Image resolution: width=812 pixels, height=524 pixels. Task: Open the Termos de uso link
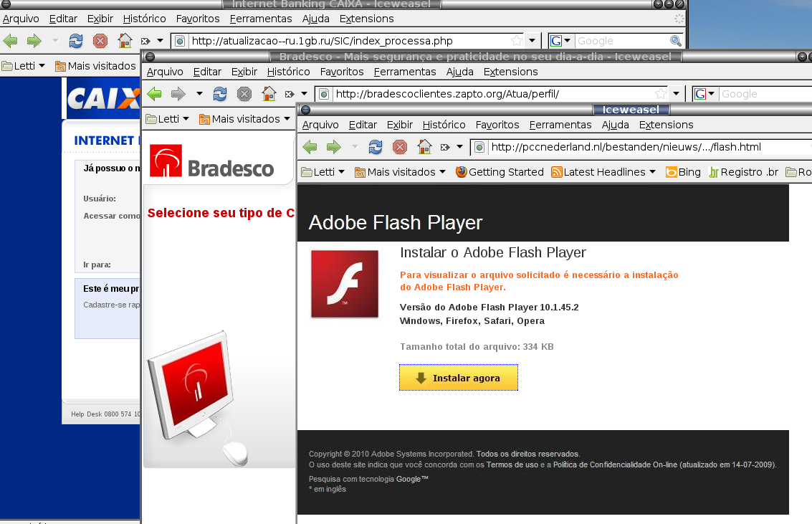[x=512, y=465]
